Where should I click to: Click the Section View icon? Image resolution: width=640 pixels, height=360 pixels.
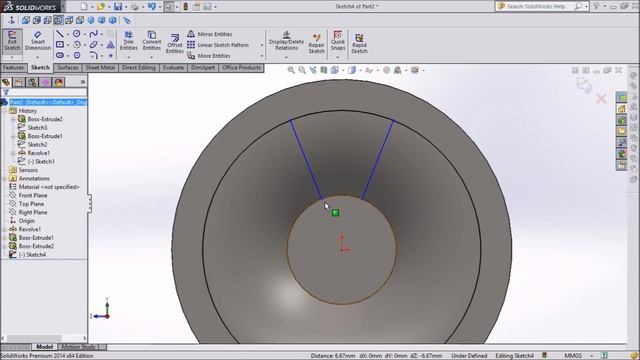324,70
